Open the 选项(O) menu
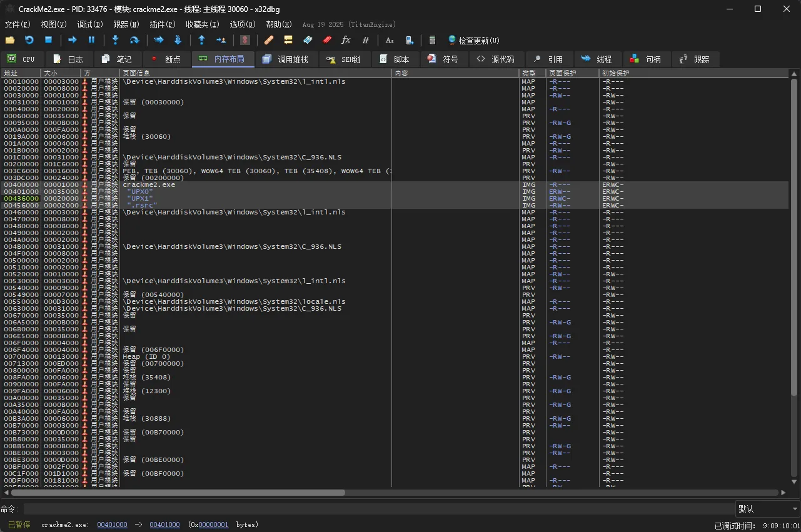 tap(243, 24)
